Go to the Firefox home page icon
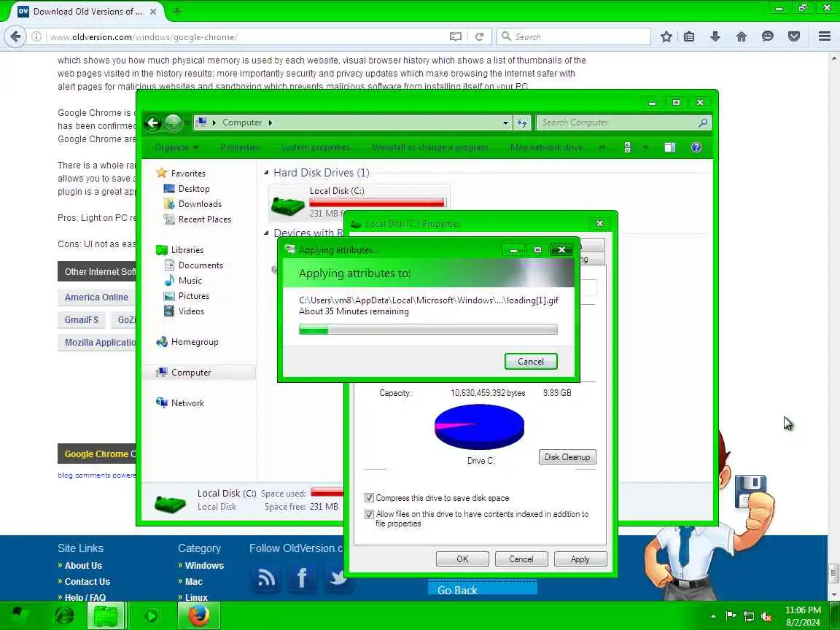This screenshot has width=840, height=630. point(741,36)
